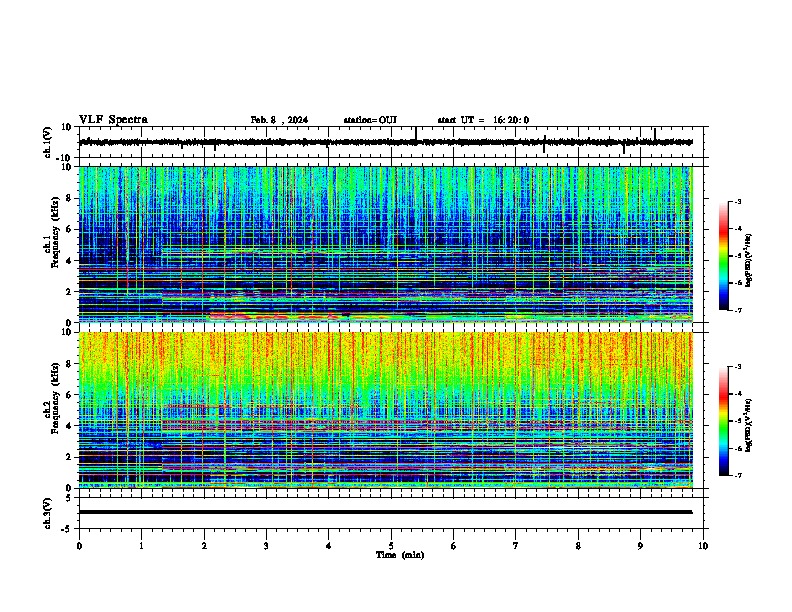
Task: Click time axis tick label "2"
Action: pyautogui.click(x=204, y=546)
